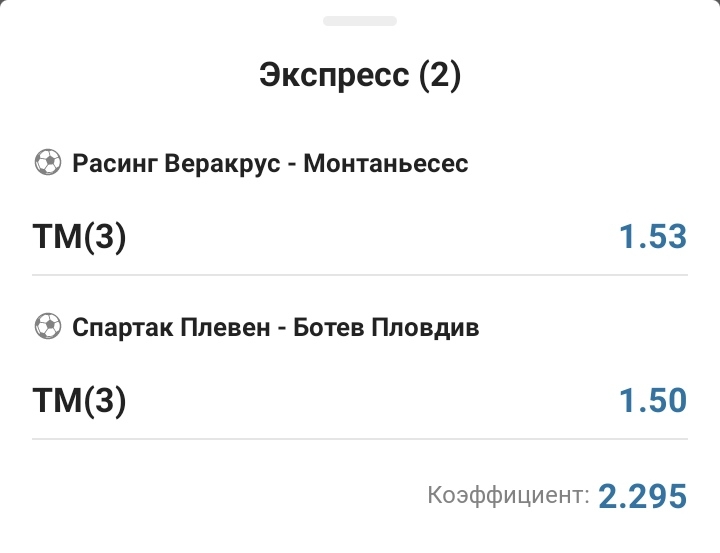Tap the 1.53 odds value
This screenshot has width=720, height=553.
coord(653,237)
